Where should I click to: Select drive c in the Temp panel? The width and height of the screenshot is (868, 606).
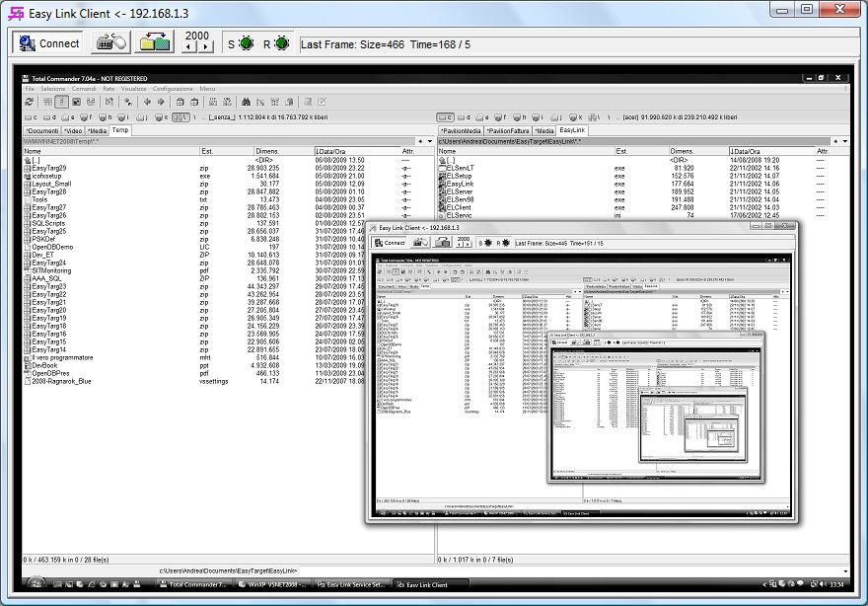point(31,117)
